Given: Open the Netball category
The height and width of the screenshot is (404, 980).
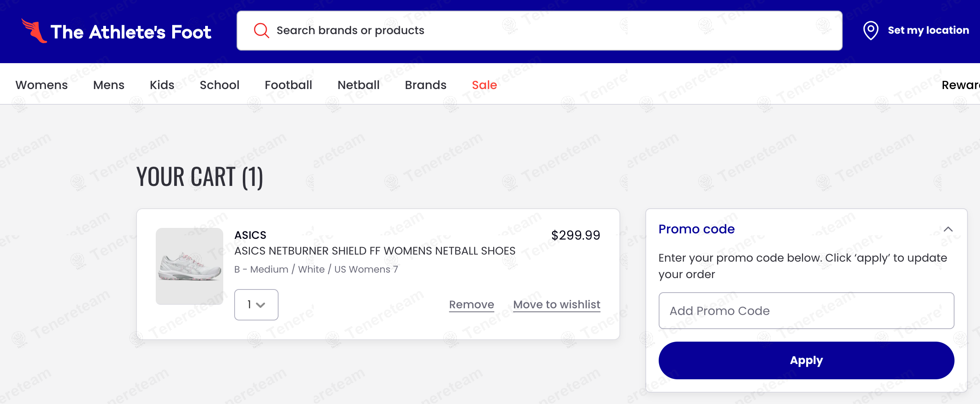Looking at the screenshot, I should 359,85.
